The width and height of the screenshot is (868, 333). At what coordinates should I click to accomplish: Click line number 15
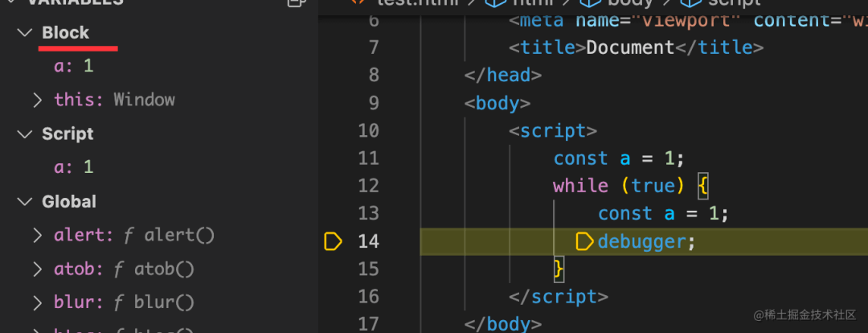click(x=368, y=269)
